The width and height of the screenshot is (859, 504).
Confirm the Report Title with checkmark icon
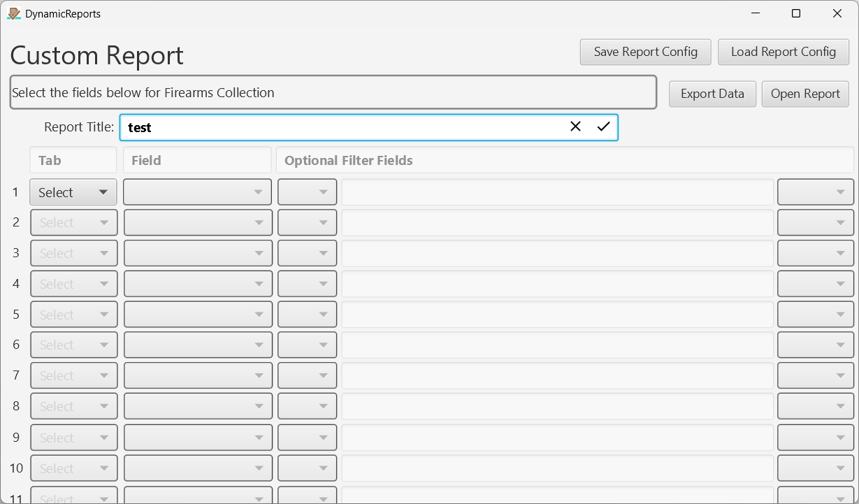[603, 127]
